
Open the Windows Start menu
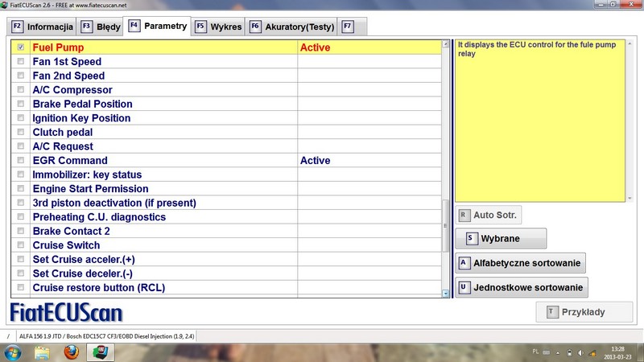pyautogui.click(x=13, y=353)
